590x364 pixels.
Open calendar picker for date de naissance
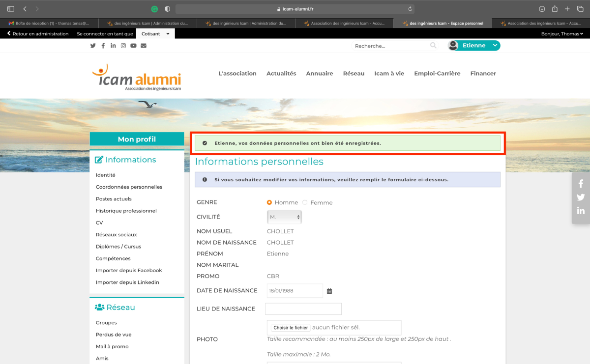[x=329, y=291]
